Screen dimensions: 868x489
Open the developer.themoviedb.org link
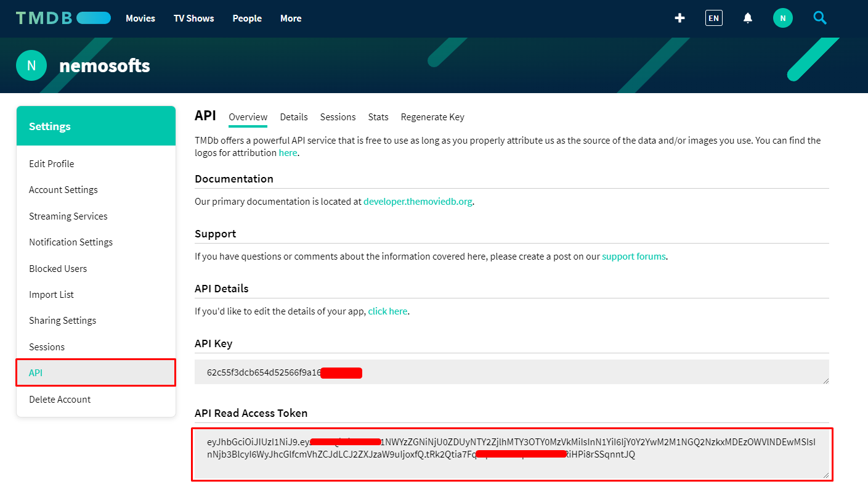coord(418,202)
